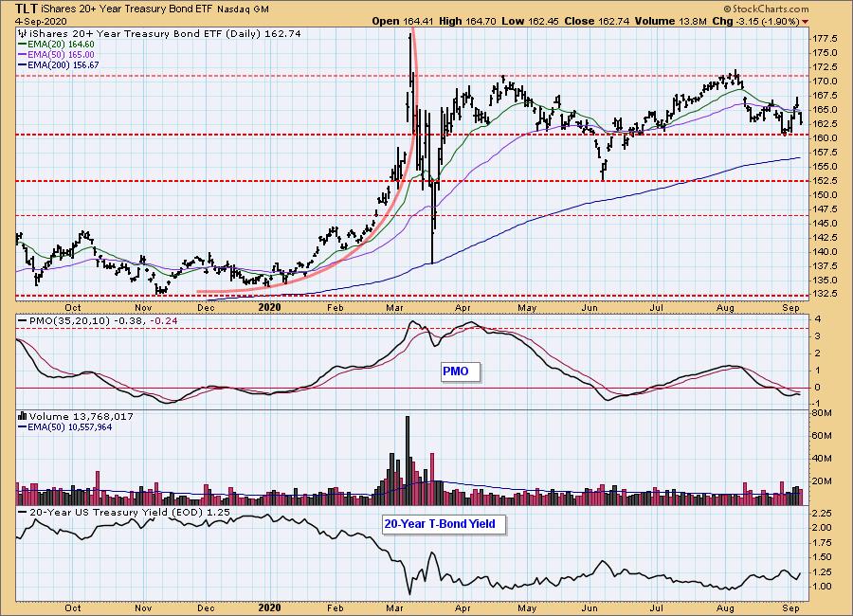Click 'Jun' on the price panel date axis
Image resolution: width=853 pixels, height=616 pixels.
(x=590, y=307)
